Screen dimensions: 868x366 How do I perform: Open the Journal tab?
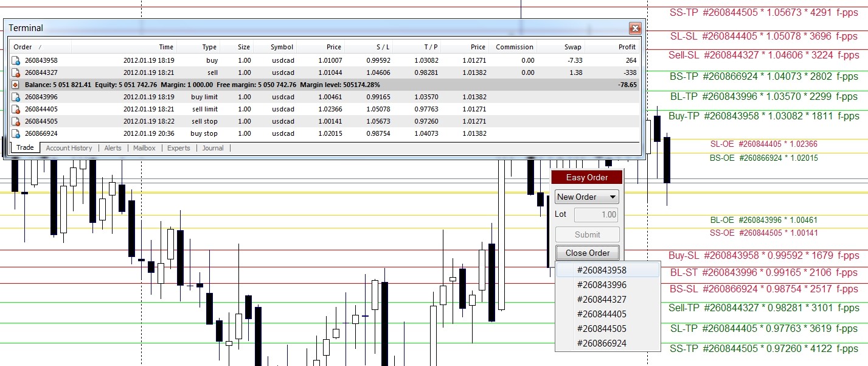212,147
